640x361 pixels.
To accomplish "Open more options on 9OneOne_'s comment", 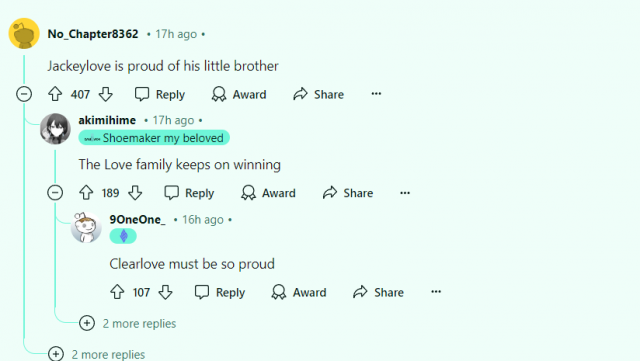I will pyautogui.click(x=436, y=292).
